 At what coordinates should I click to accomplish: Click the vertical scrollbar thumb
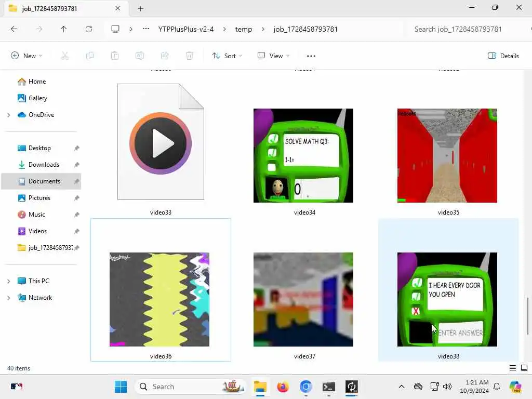click(x=528, y=316)
